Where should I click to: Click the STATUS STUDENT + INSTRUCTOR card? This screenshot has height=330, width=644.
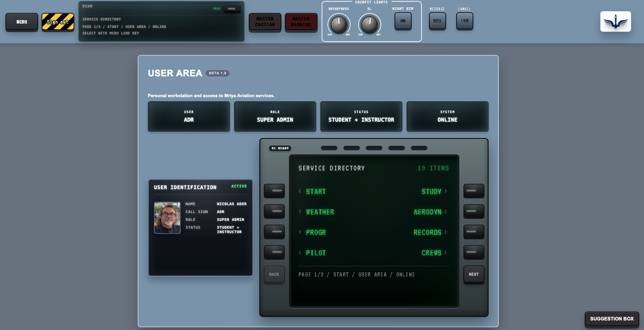[x=361, y=117]
